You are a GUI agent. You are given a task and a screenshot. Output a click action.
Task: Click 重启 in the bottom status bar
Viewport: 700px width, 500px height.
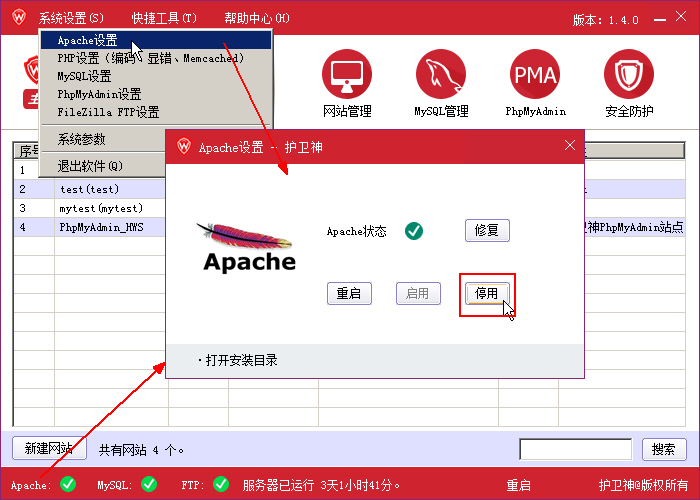pyautogui.click(x=518, y=485)
